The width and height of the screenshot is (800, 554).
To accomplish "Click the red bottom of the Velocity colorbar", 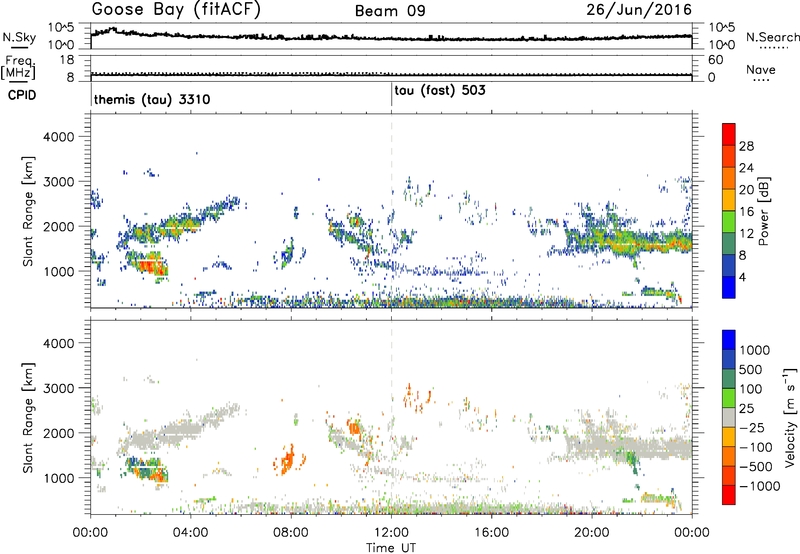I will coord(729,495).
